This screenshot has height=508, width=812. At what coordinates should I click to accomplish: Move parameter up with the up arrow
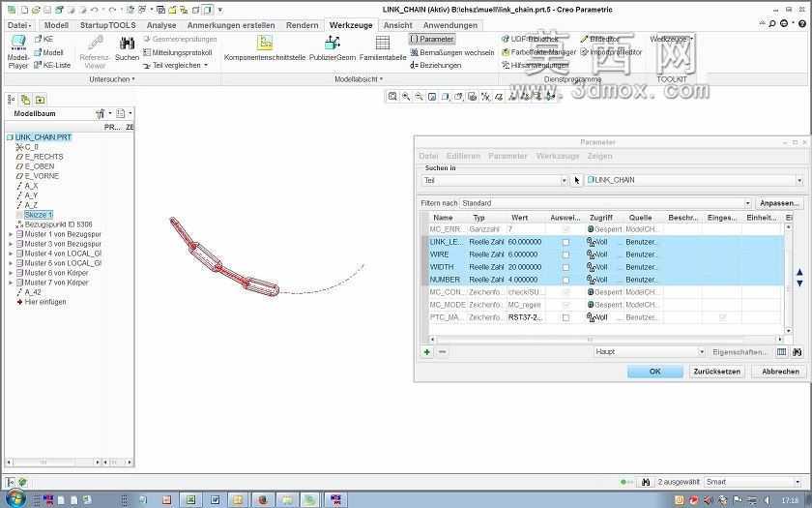(x=799, y=272)
